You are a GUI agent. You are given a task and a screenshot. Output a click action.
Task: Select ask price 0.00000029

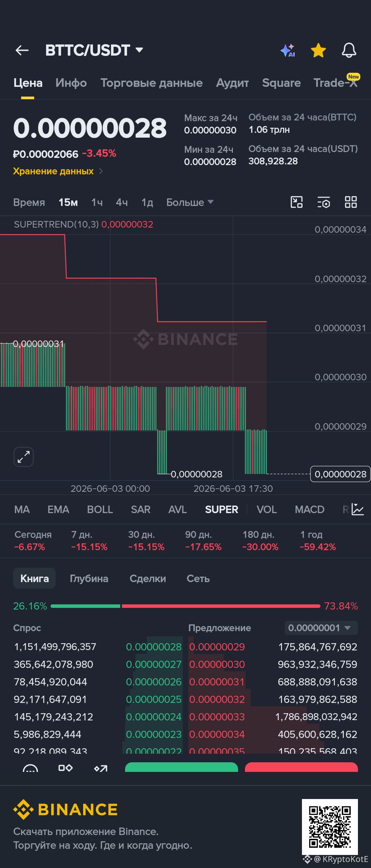point(217,647)
